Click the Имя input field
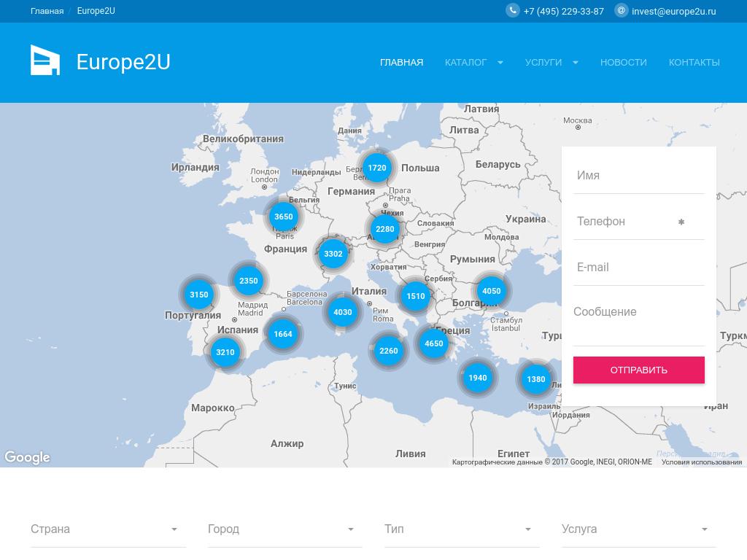Image resolution: width=747 pixels, height=560 pixels. click(x=638, y=176)
